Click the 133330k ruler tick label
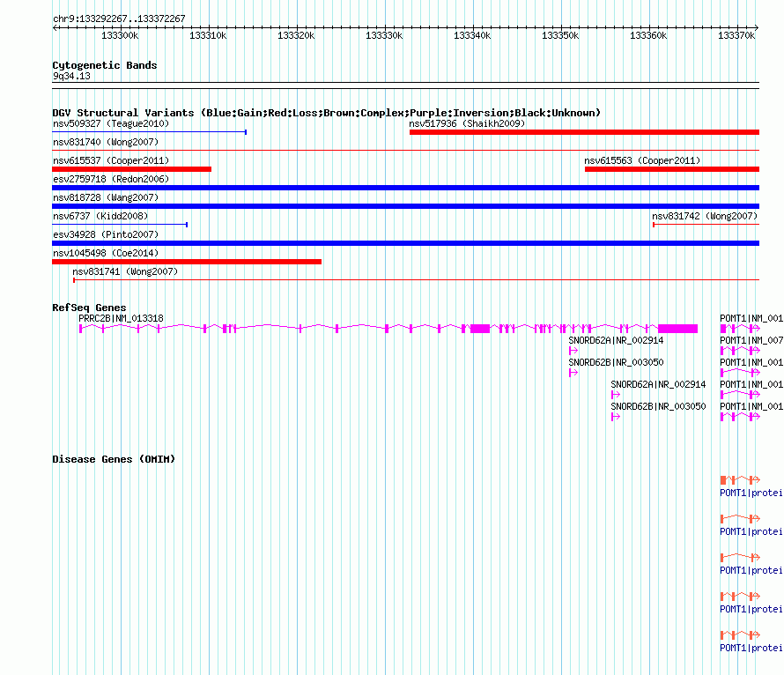Image resolution: width=784 pixels, height=675 pixels. [x=384, y=35]
